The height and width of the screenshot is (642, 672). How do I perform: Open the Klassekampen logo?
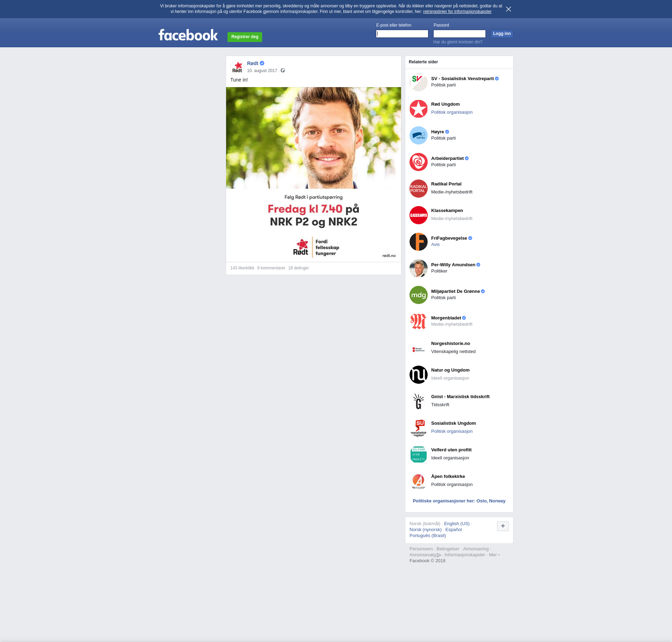[x=419, y=215]
